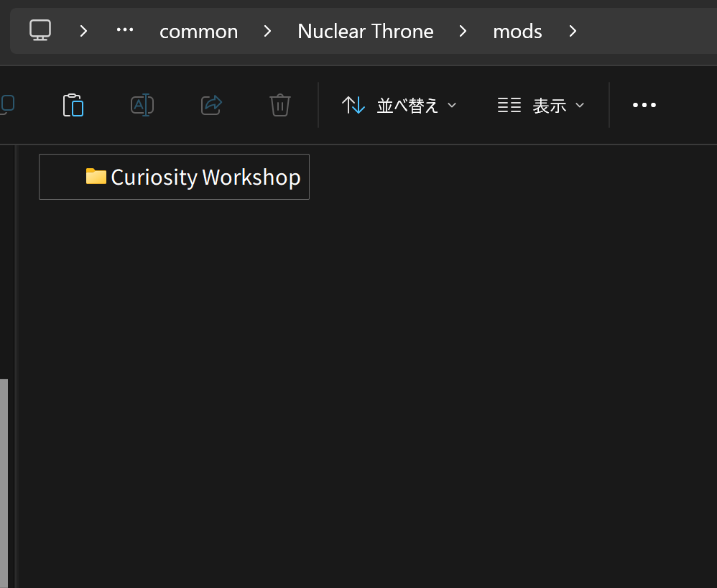Open the 表示 dropdown arrow

pyautogui.click(x=580, y=106)
